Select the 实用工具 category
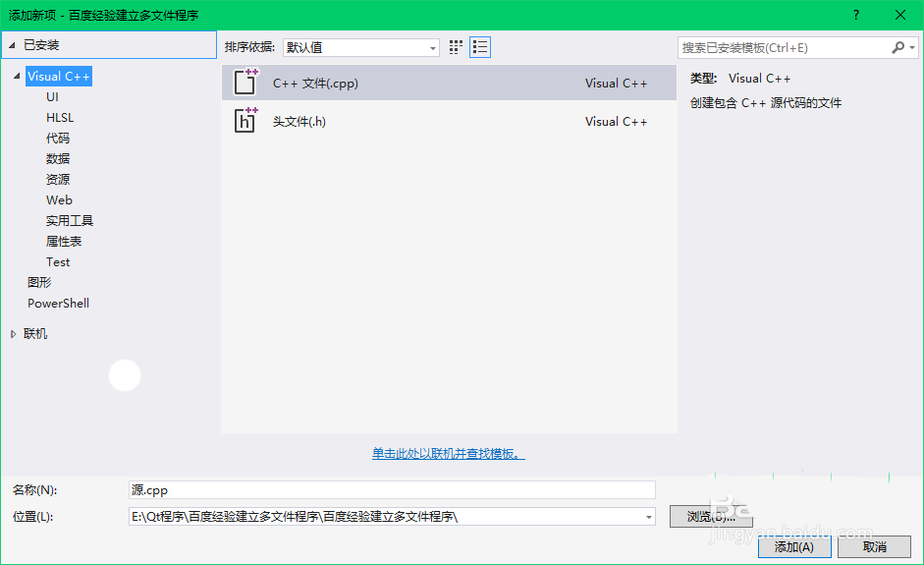This screenshot has height=565, width=924. click(70, 220)
